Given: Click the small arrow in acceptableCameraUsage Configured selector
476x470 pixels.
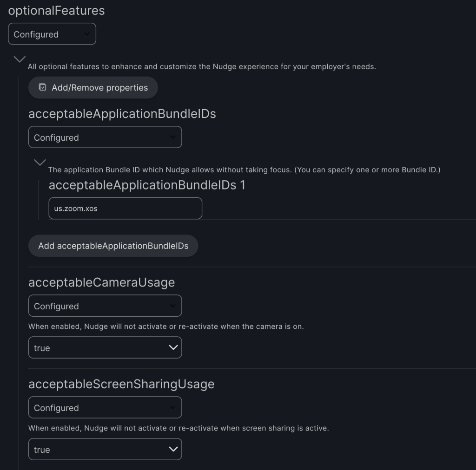Looking at the screenshot, I should click(x=173, y=305).
